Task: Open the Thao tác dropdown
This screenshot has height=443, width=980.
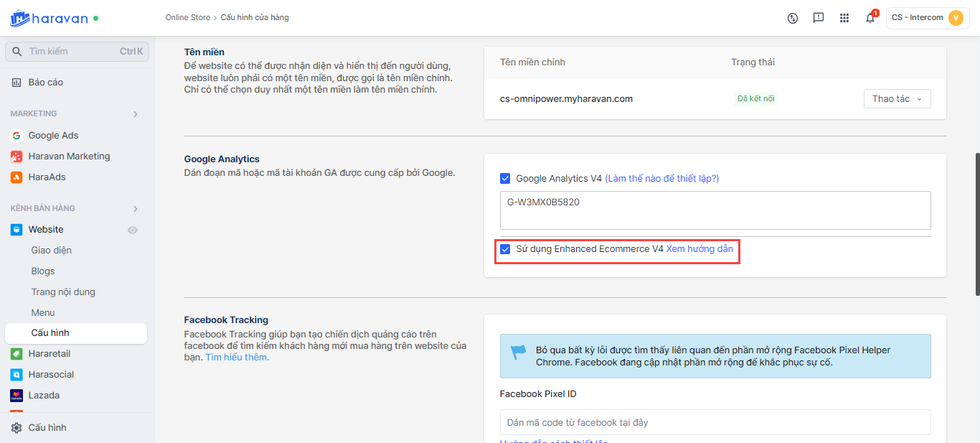Action: (x=897, y=99)
